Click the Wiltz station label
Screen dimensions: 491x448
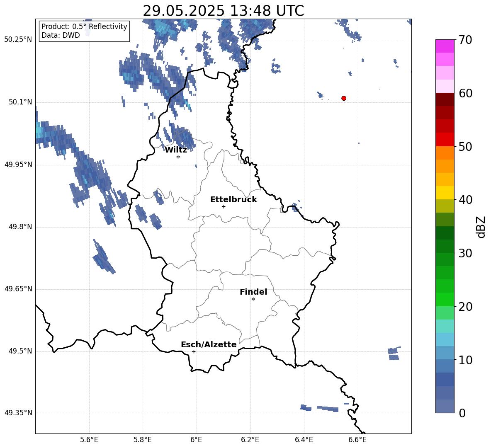pos(176,150)
